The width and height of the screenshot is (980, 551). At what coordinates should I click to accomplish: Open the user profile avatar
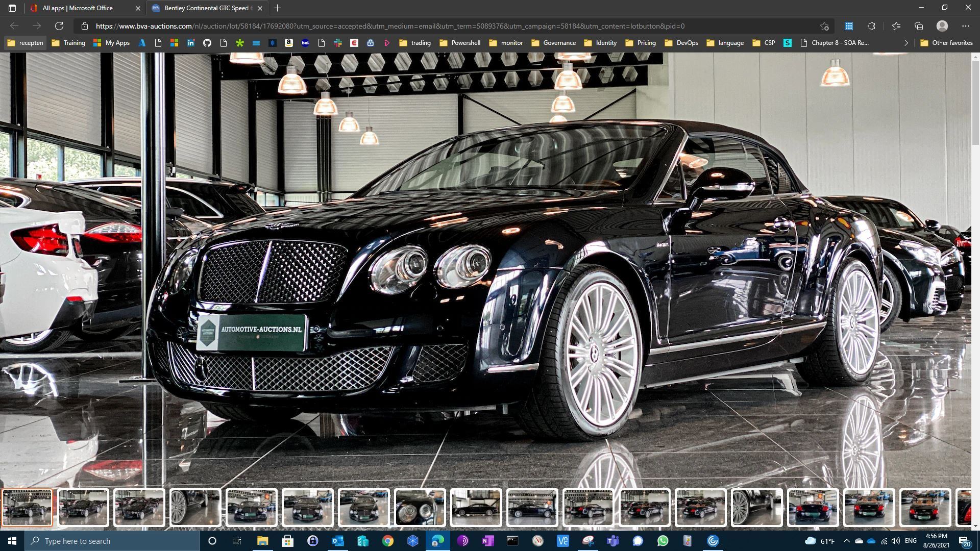click(x=942, y=26)
